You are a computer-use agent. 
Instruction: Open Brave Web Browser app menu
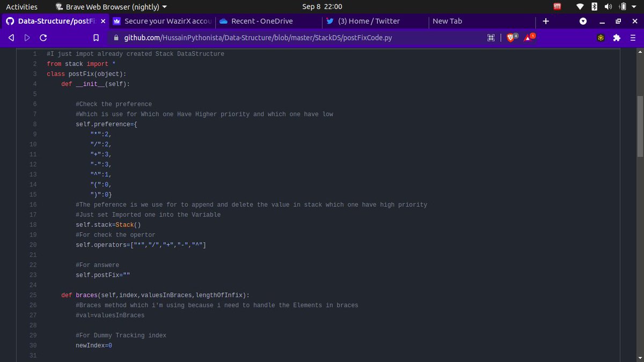(x=111, y=7)
